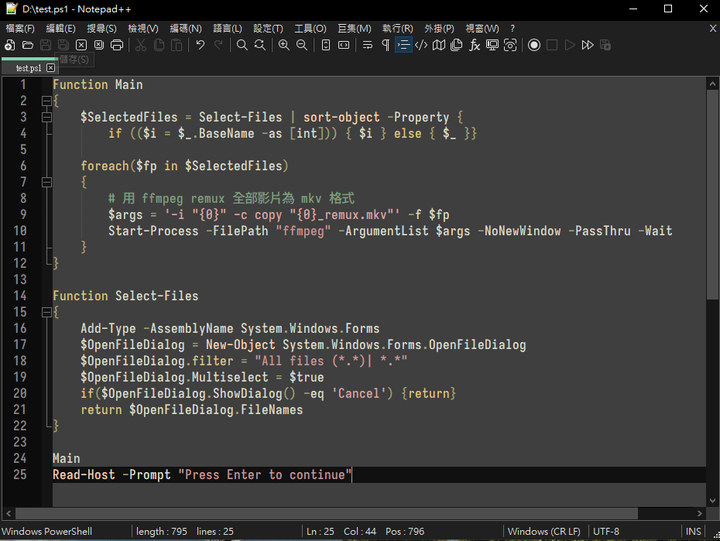Open the 檢視(V) menu
The width and height of the screenshot is (720, 541).
pos(143,28)
